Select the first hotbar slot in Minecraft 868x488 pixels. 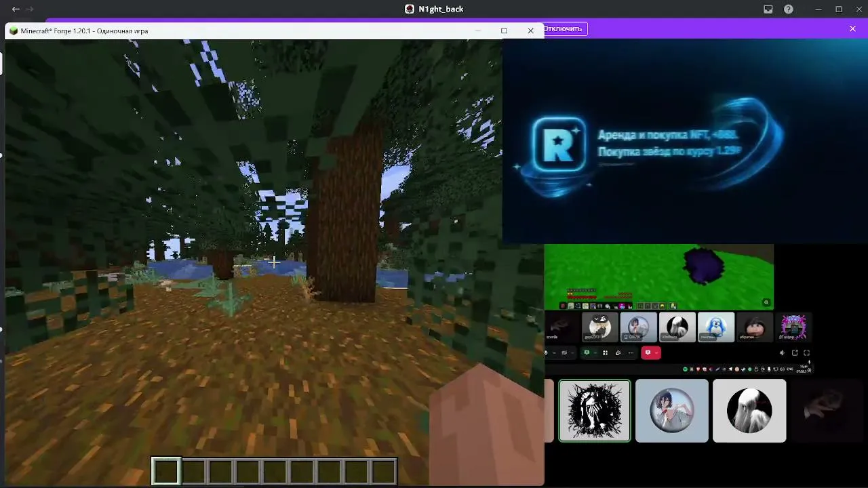point(166,471)
